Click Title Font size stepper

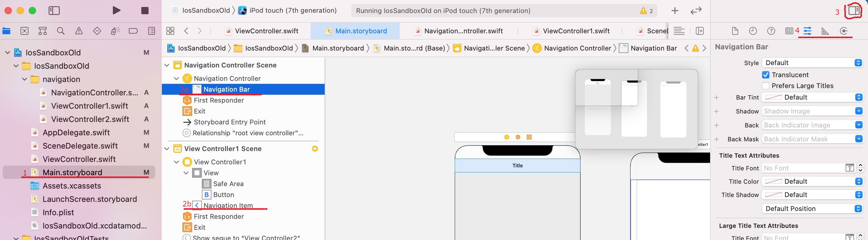point(860,168)
